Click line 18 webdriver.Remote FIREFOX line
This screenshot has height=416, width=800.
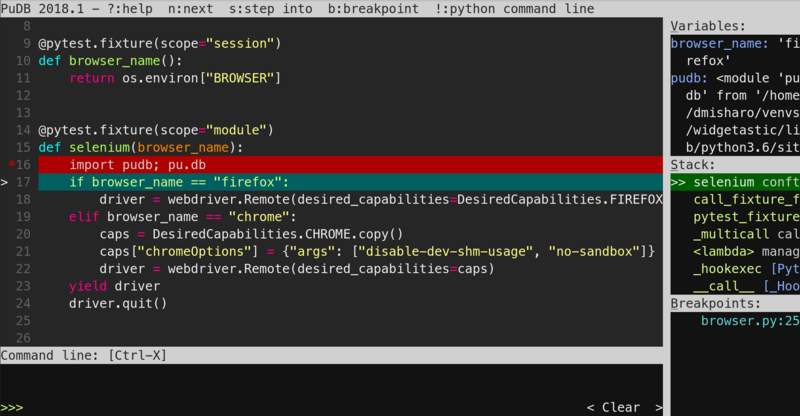[x=381, y=200]
